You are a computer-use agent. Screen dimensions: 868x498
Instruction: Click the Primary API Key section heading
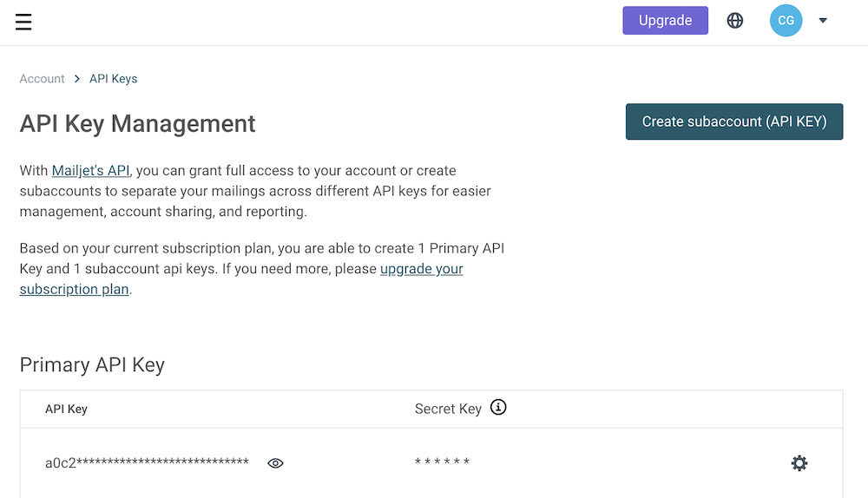92,364
